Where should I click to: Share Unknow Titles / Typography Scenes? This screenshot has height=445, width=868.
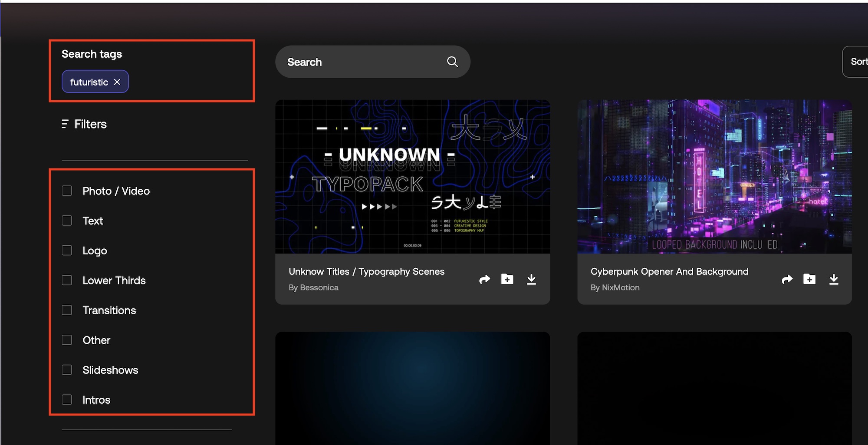pos(484,279)
